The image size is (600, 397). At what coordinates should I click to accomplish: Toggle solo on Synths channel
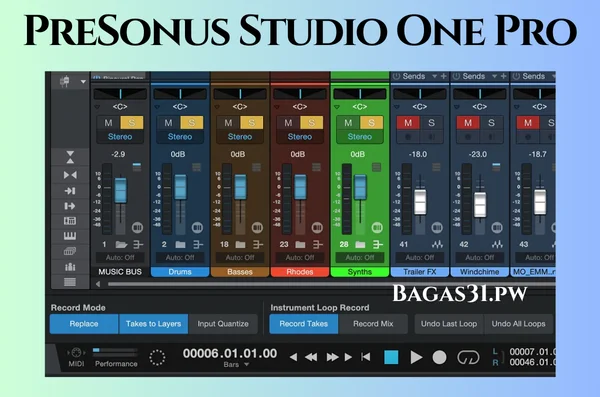tap(371, 123)
